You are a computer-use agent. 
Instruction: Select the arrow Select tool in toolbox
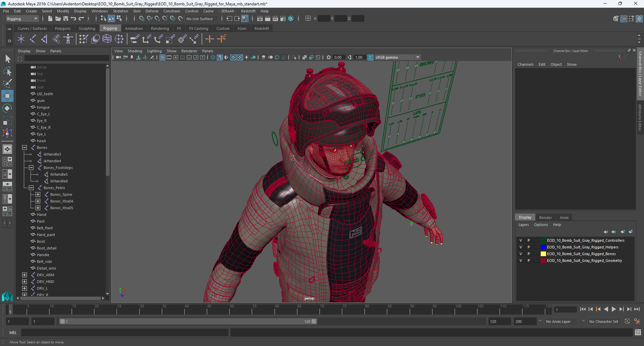point(8,59)
